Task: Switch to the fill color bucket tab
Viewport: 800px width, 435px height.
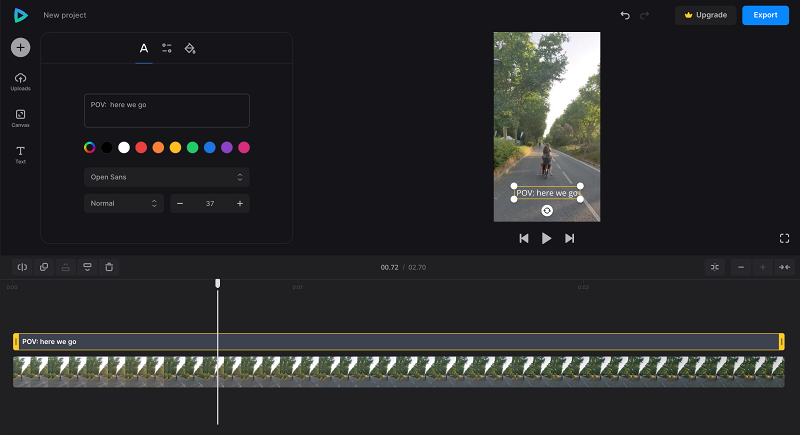Action: pos(190,48)
